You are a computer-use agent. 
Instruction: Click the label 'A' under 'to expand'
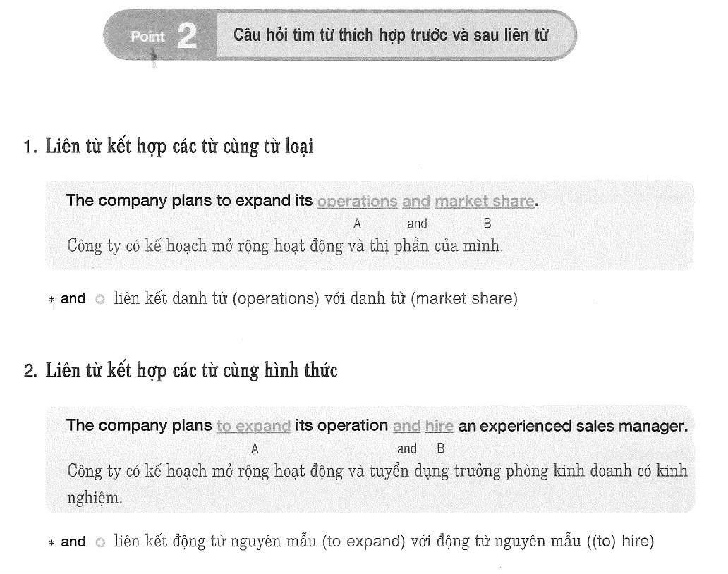tap(255, 449)
